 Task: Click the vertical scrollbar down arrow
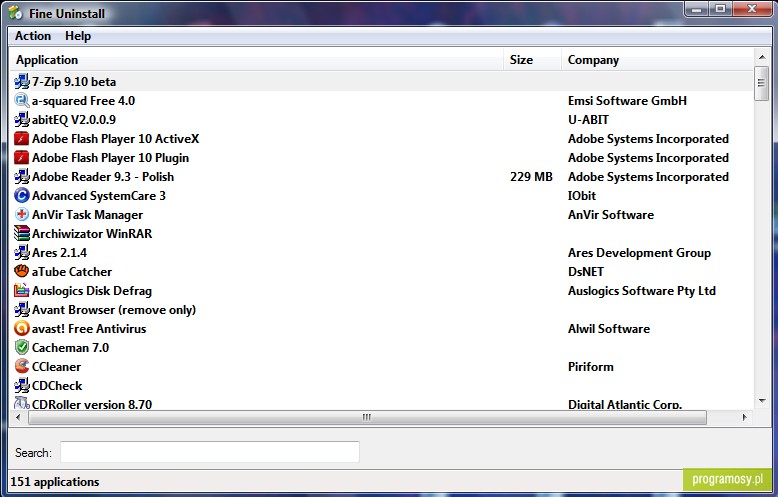point(762,401)
